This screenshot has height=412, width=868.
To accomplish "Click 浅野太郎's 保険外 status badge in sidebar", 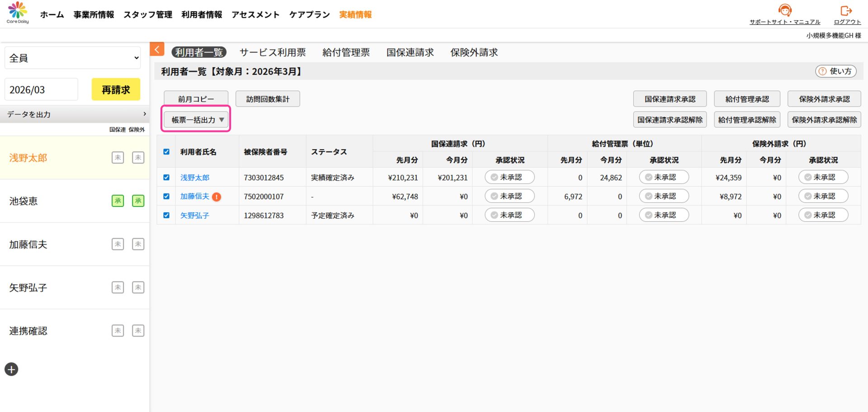I will tap(138, 158).
